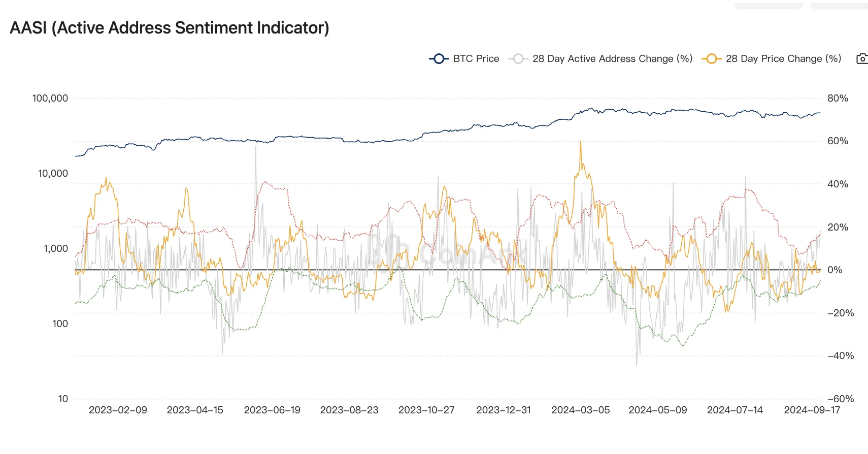Screen dimensions: 868x454
Task: Click the orange Price Change legend marker
Action: pyautogui.click(x=712, y=59)
